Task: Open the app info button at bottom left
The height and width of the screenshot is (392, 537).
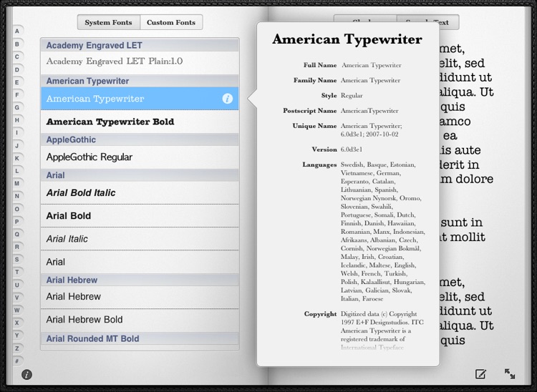Action: [x=26, y=375]
